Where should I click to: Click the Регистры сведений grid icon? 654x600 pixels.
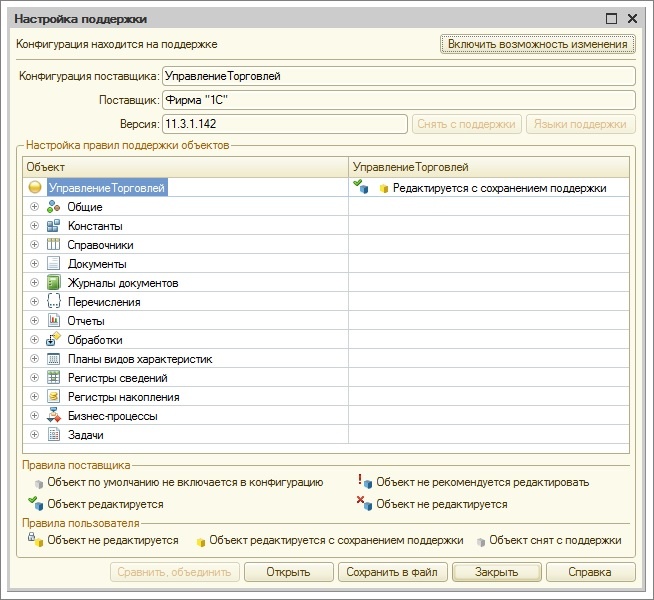coord(53,377)
